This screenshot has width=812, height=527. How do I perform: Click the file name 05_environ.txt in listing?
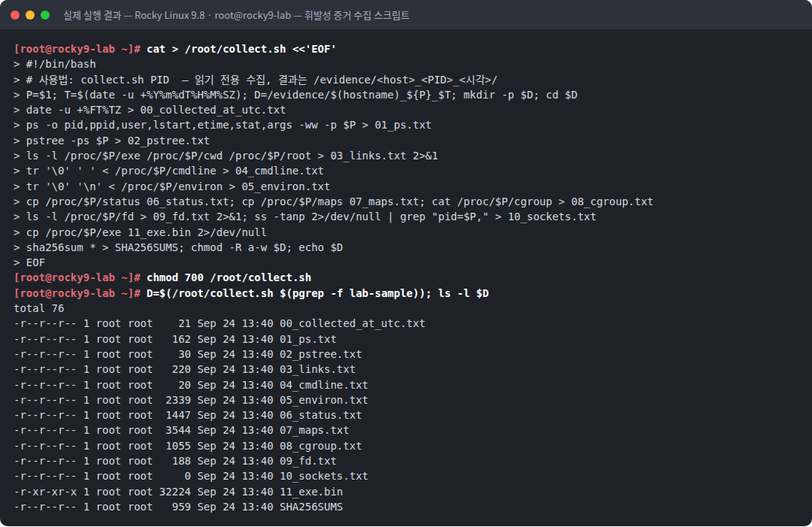click(323, 400)
